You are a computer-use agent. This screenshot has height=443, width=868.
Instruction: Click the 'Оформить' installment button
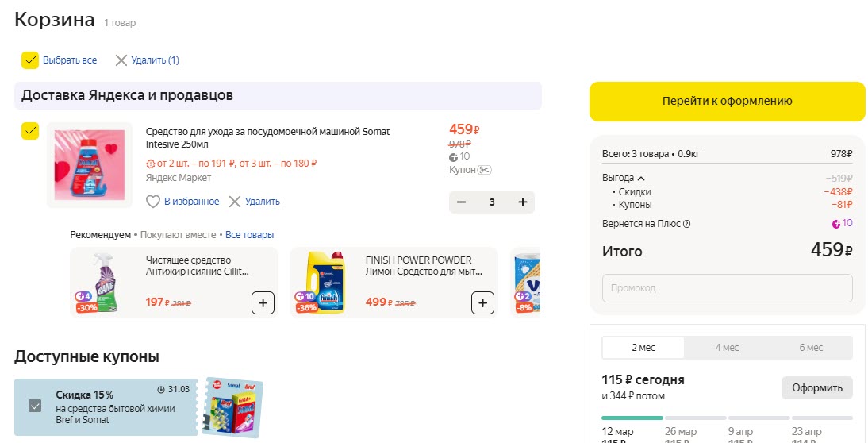point(816,387)
